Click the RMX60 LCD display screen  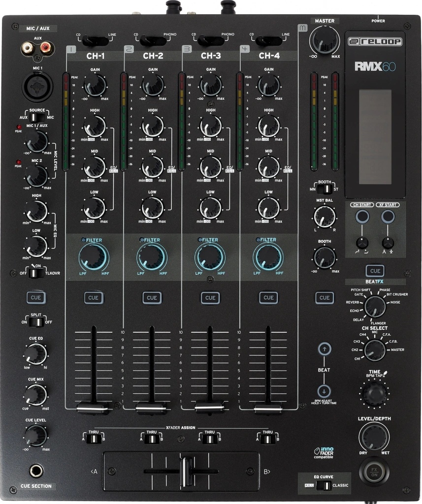[x=375, y=137]
